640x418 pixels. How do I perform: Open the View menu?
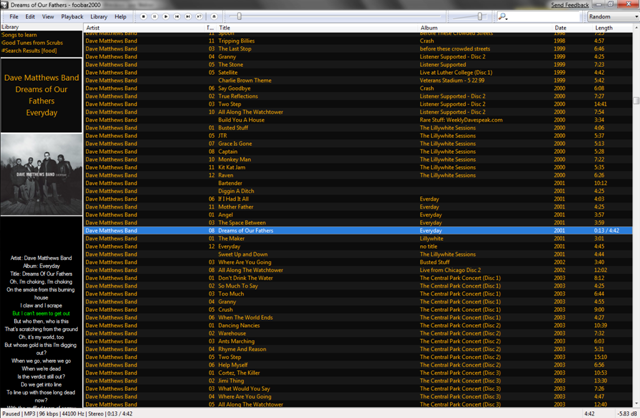pyautogui.click(x=48, y=17)
